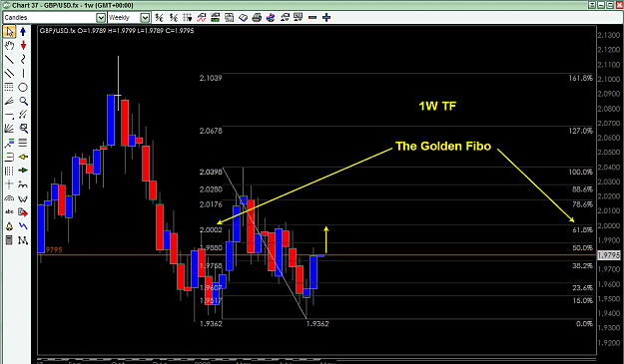Select the circle drawing tool
This screenshot has height=364, width=624.
pyautogui.click(x=23, y=88)
